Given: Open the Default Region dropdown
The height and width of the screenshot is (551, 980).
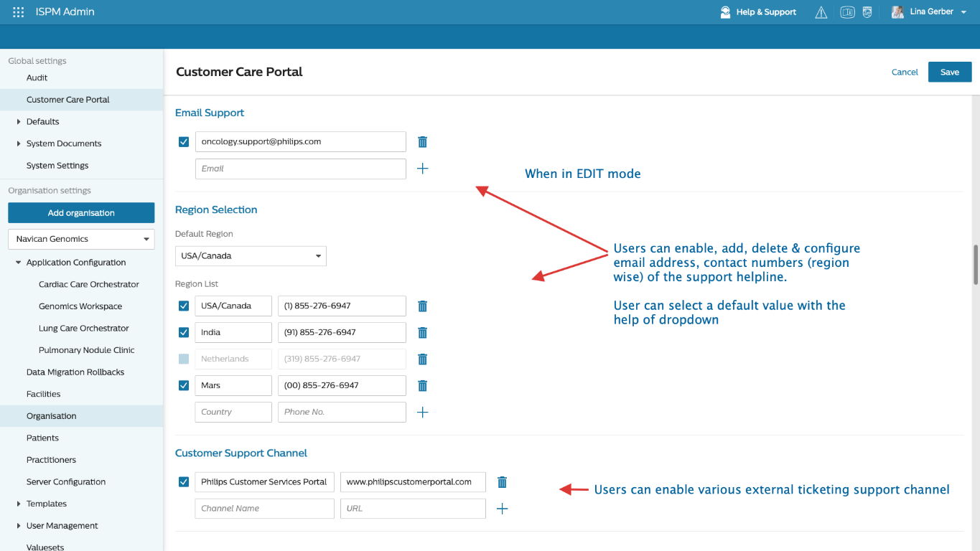Looking at the screenshot, I should [x=251, y=256].
